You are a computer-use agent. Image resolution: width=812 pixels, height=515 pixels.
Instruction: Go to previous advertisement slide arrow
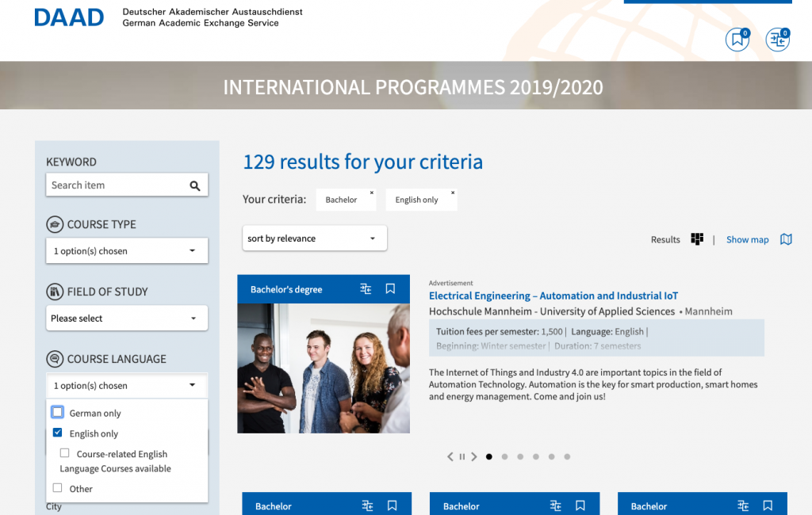[x=450, y=456]
